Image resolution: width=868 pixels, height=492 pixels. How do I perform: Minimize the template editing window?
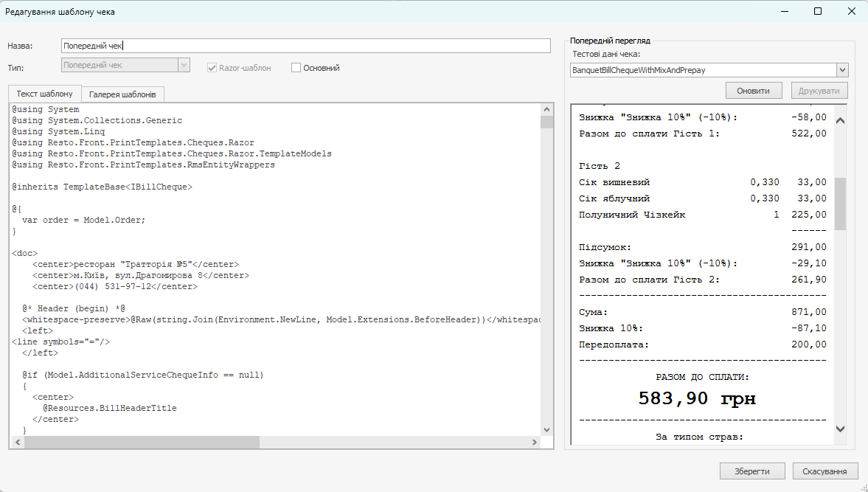784,12
